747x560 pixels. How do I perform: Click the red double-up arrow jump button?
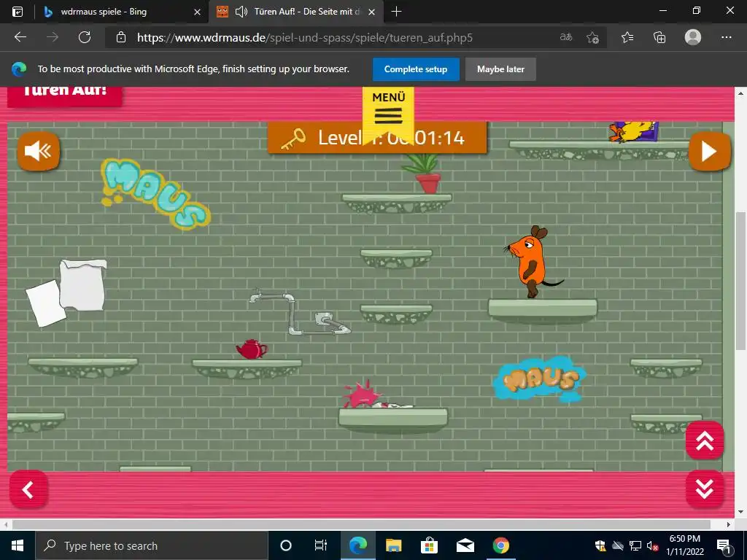(705, 440)
